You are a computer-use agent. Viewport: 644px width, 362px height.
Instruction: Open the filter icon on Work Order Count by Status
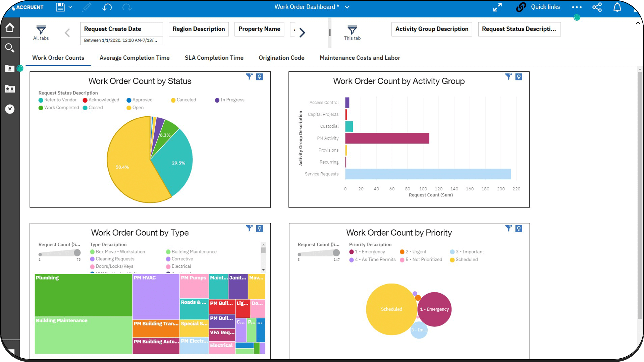pos(249,76)
